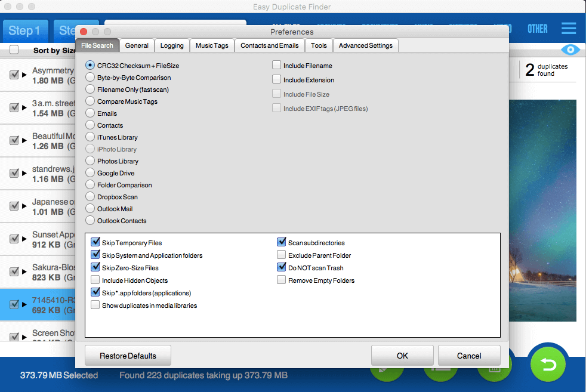
Task: Uncheck the 1.26 MB file row checkbox
Action: pyautogui.click(x=14, y=140)
